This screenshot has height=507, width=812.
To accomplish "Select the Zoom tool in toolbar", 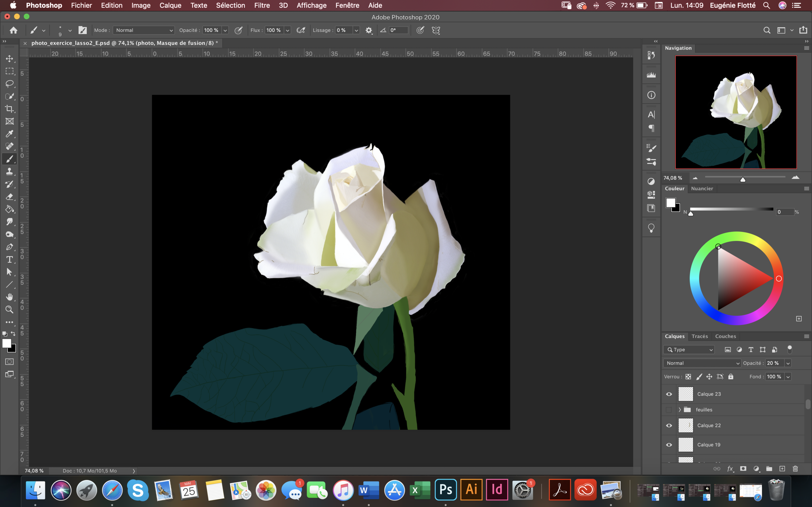I will [9, 310].
